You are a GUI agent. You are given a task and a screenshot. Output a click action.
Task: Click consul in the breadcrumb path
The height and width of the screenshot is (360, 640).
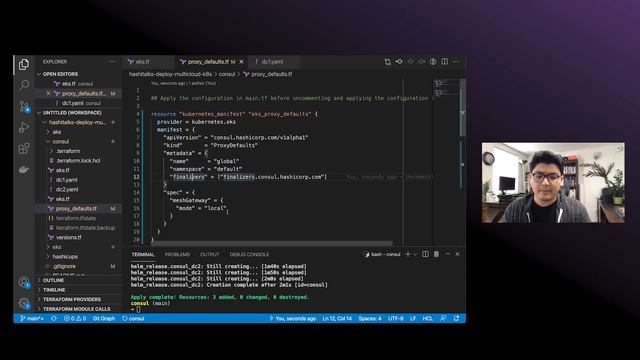tap(227, 74)
